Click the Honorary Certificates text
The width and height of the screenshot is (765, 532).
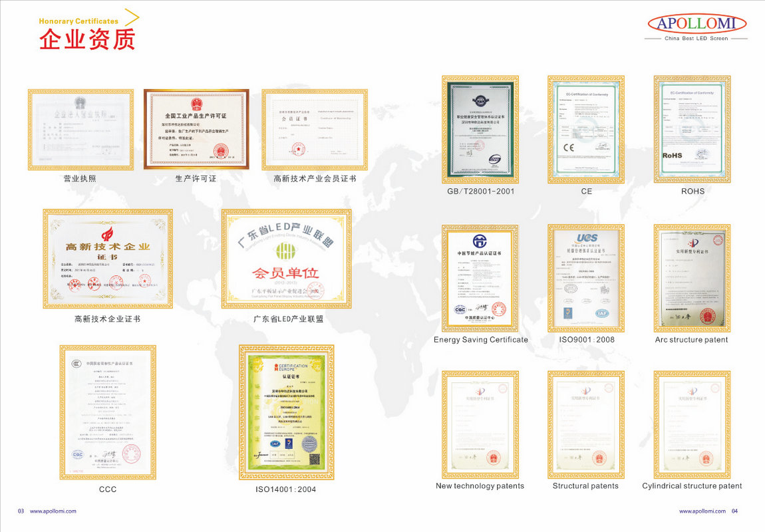pos(78,21)
